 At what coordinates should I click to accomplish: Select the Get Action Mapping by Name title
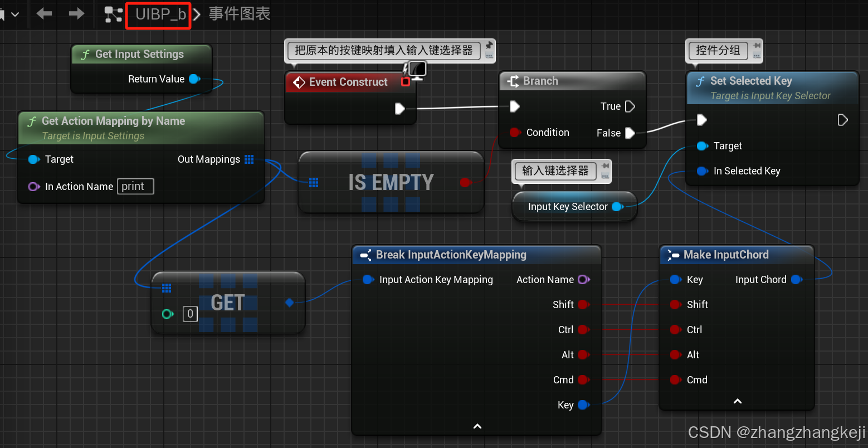pos(113,121)
